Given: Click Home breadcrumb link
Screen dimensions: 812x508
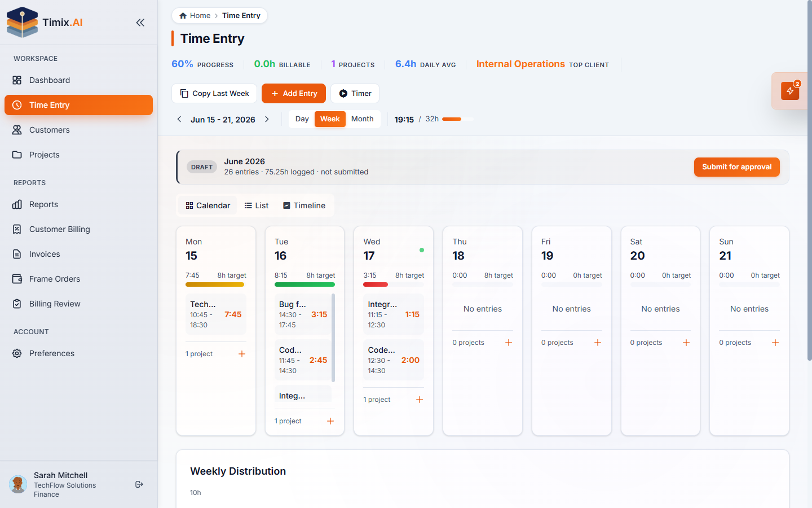Looking at the screenshot, I should click(195, 16).
